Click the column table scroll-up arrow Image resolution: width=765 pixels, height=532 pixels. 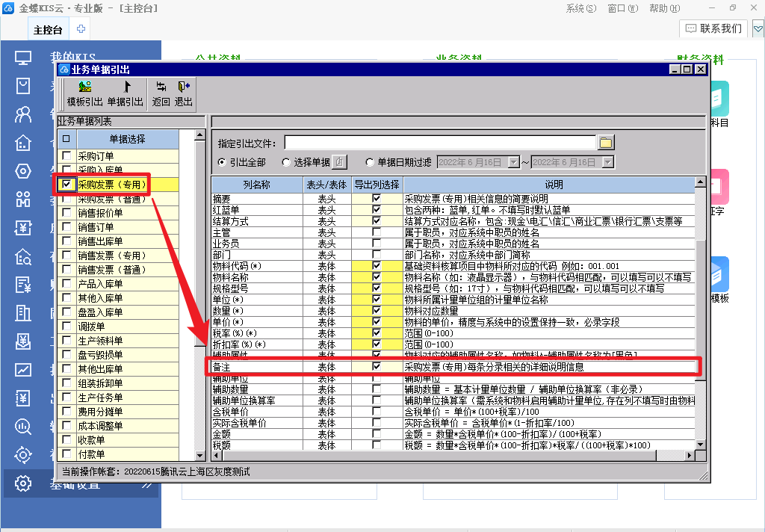701,182
